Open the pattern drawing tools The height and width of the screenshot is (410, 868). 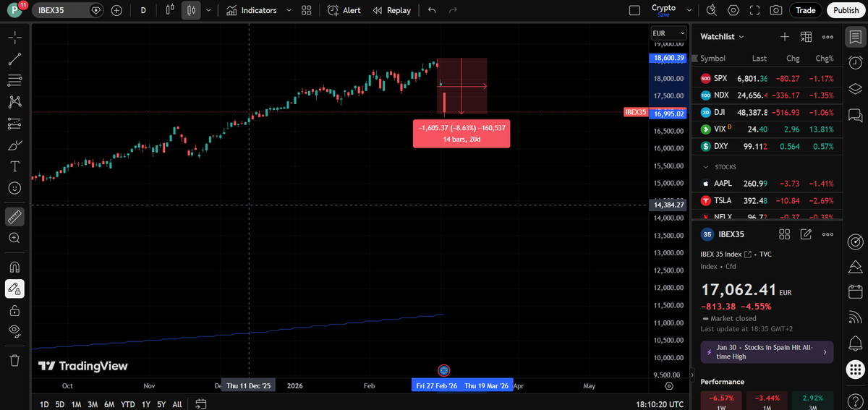(x=14, y=102)
